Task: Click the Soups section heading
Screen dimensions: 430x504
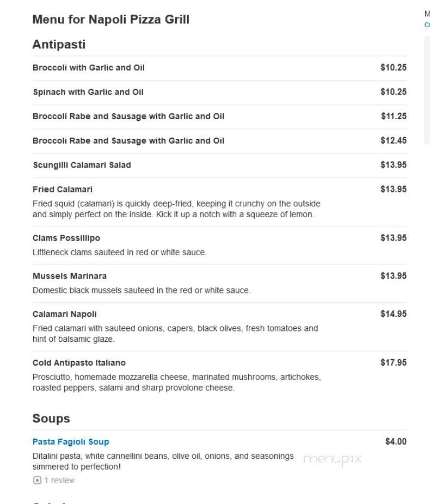Action: click(51, 419)
